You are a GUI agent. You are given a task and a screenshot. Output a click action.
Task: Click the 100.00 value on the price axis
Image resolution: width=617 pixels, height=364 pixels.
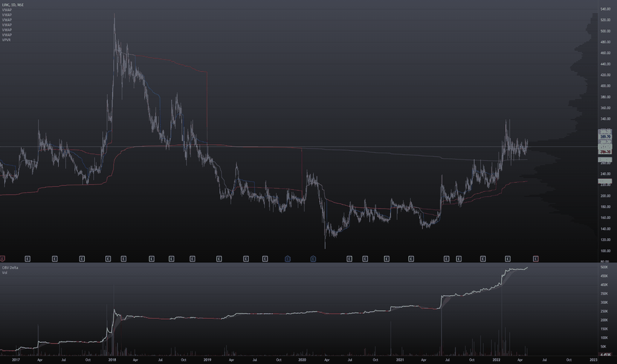605,251
